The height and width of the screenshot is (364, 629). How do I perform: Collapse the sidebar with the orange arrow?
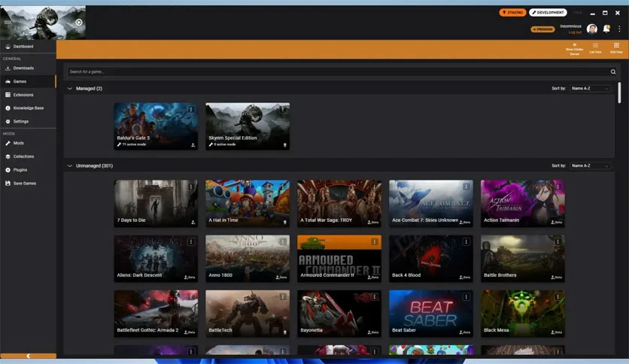point(28,356)
